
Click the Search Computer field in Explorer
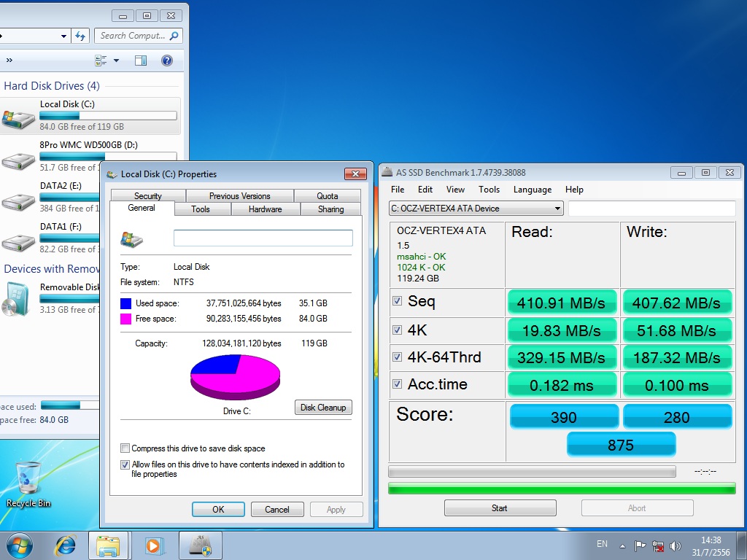pos(138,36)
